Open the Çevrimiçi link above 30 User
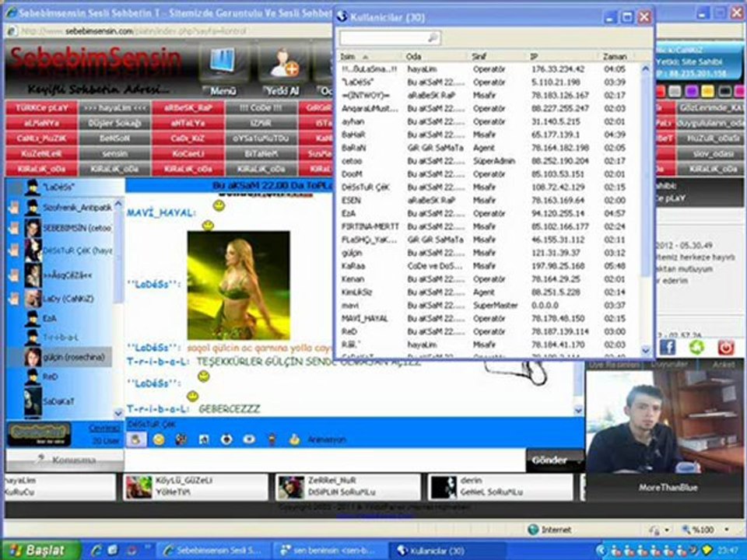The image size is (747, 560). (104, 428)
